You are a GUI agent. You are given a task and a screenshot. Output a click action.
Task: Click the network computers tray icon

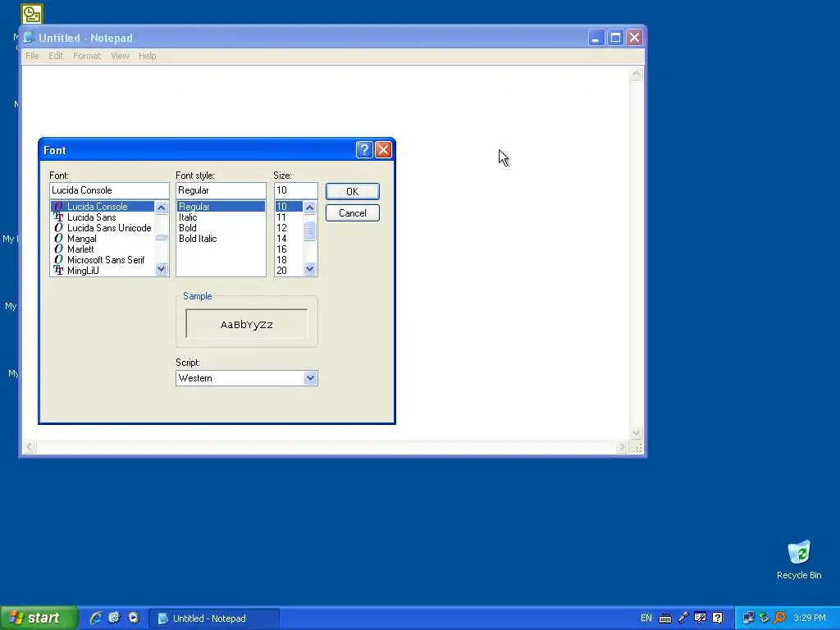(748, 619)
